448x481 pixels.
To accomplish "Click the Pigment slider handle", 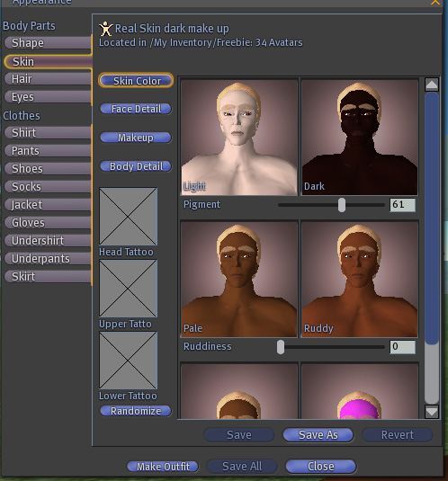I will (342, 205).
